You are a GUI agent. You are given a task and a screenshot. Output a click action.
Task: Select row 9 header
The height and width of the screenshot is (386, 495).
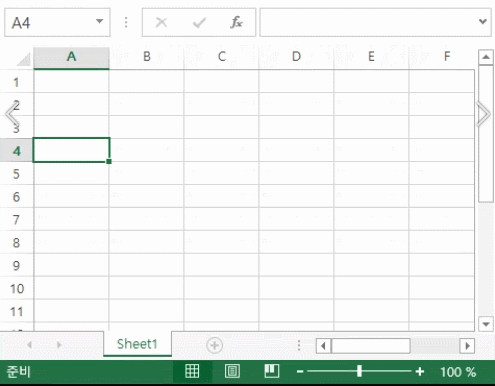[x=16, y=266]
